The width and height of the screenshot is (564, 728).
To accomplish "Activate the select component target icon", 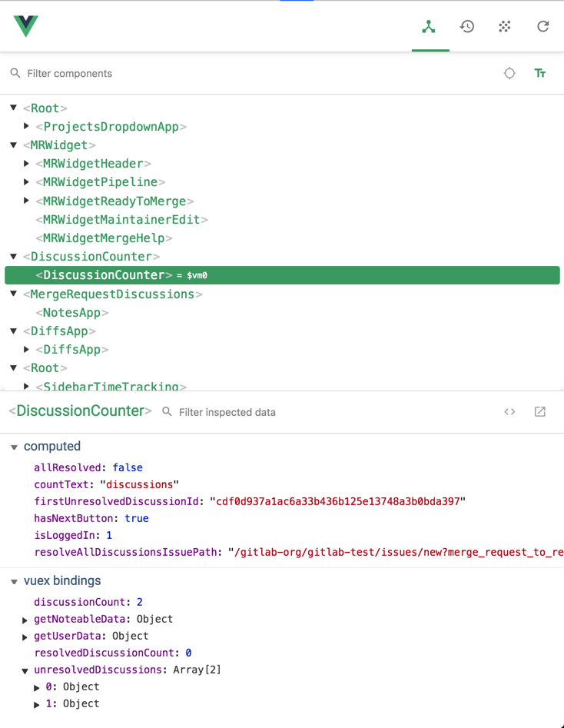I will coord(509,74).
